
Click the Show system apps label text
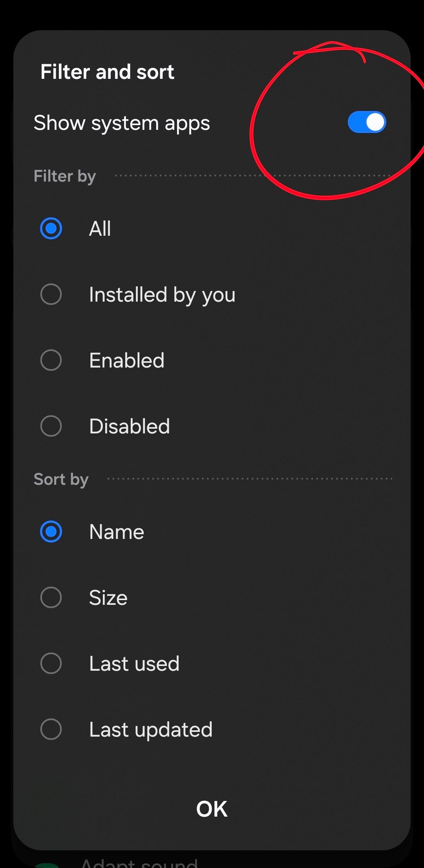pos(122,122)
